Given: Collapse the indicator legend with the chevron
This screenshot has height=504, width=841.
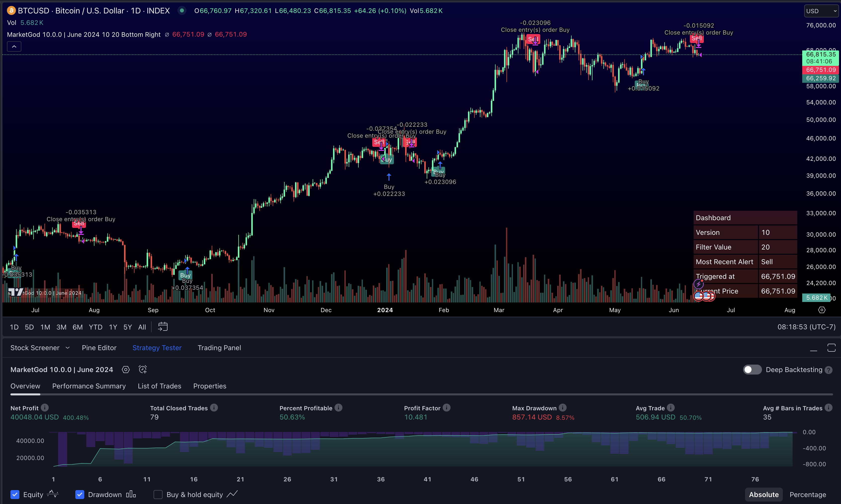Looking at the screenshot, I should coord(14,46).
